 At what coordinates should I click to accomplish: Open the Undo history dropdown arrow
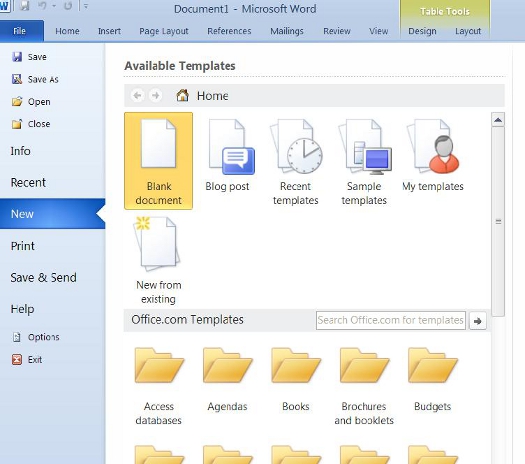point(54,6)
